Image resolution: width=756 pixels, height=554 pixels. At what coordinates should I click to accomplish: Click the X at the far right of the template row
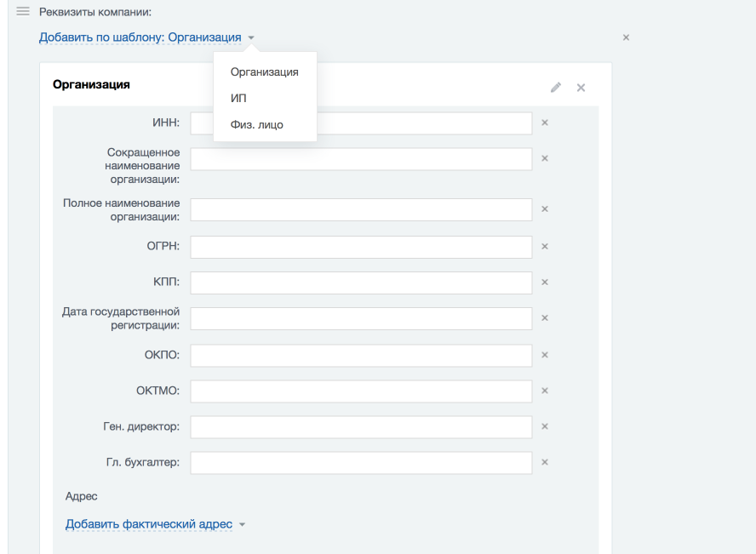tap(626, 37)
